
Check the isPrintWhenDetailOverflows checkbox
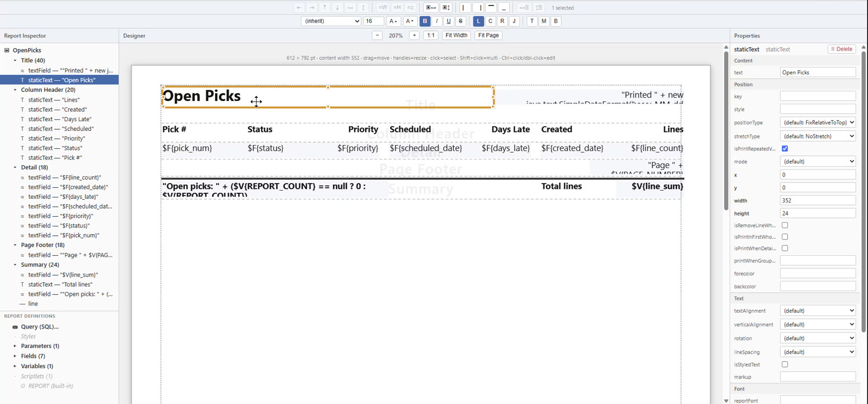click(785, 248)
